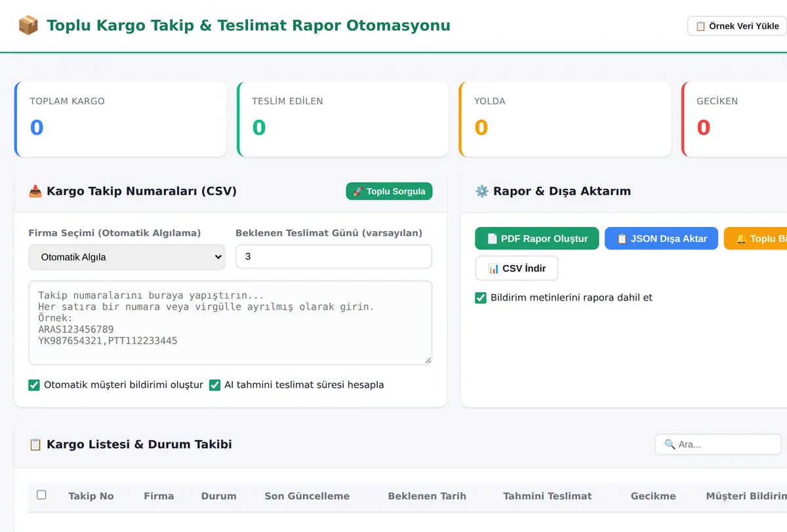Viewport: 787px width, 532px height.
Task: Load sample data with Örnek Veri Yükle
Action: coord(737,26)
